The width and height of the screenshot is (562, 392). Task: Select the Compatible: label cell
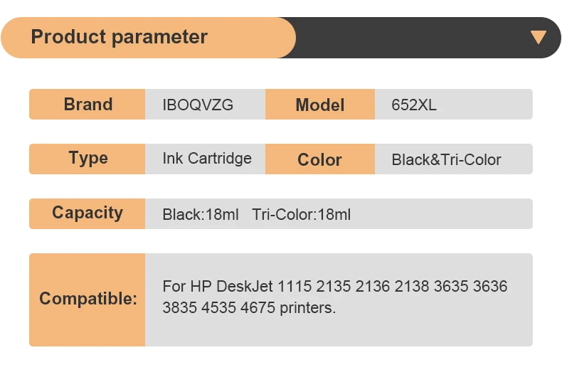coord(88,299)
